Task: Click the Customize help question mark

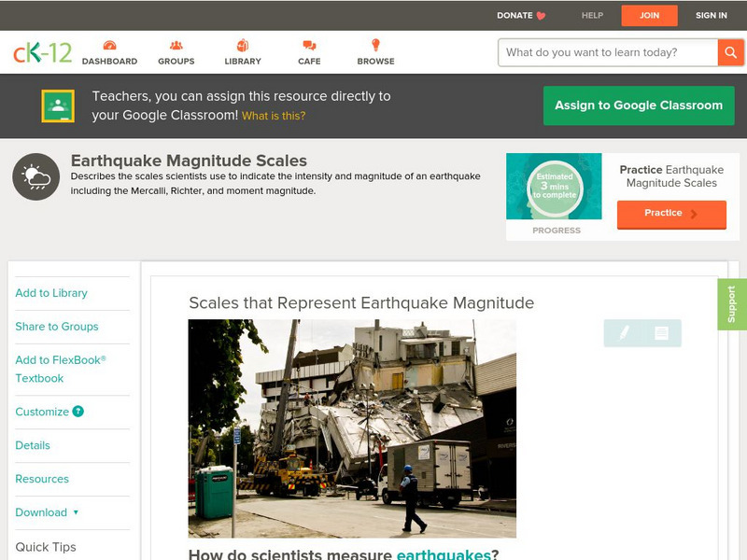Action: point(78,412)
